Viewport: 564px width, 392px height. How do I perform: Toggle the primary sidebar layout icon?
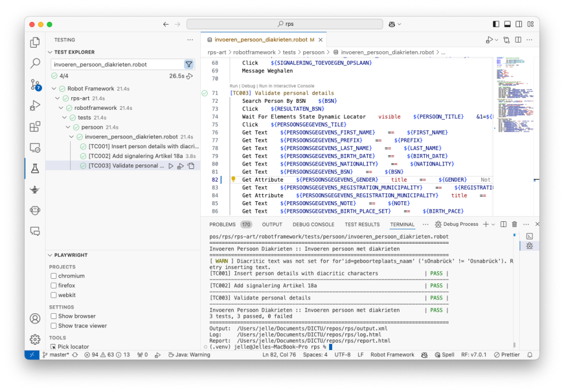click(496, 24)
